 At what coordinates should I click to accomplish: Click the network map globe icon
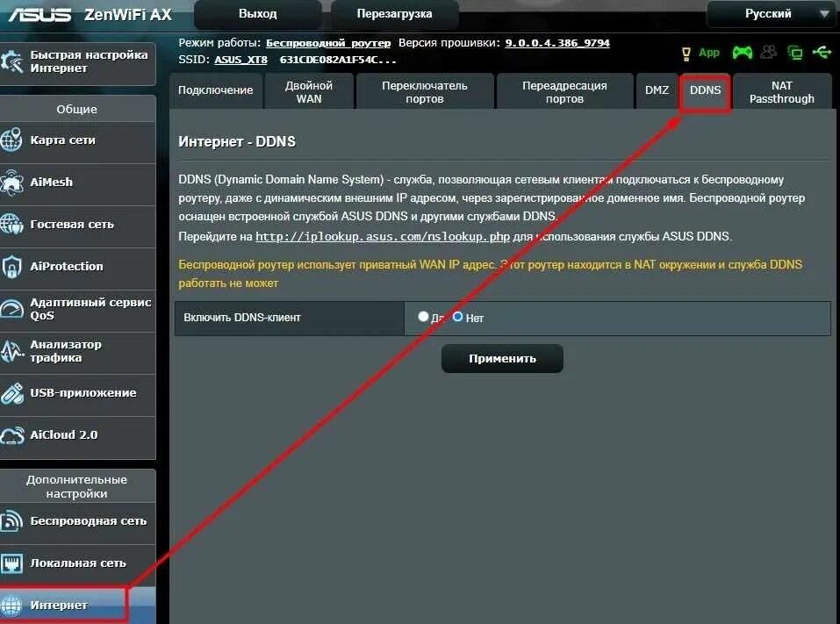pyautogui.click(x=11, y=140)
